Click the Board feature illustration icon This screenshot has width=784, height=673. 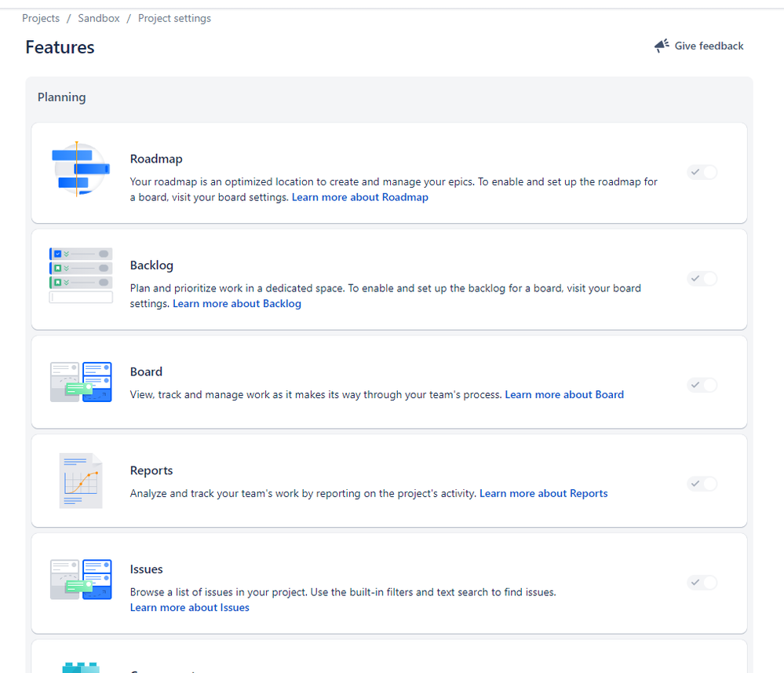coord(81,382)
